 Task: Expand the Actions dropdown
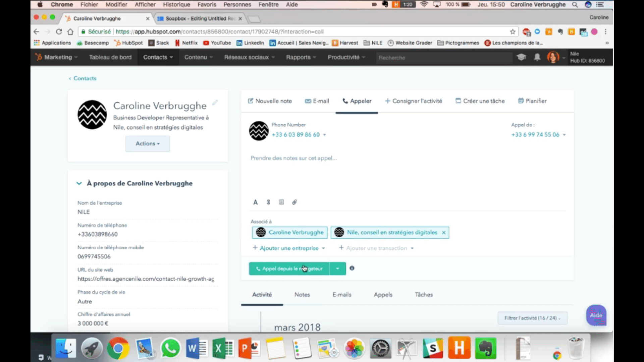click(x=148, y=143)
